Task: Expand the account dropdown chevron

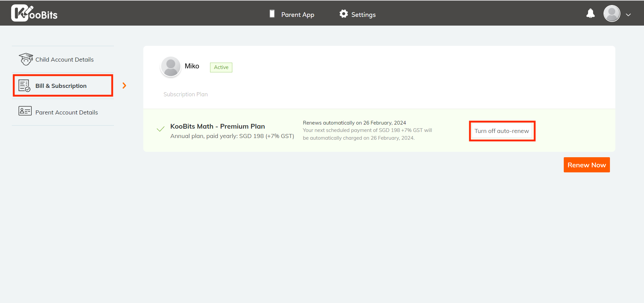Action: (628, 15)
